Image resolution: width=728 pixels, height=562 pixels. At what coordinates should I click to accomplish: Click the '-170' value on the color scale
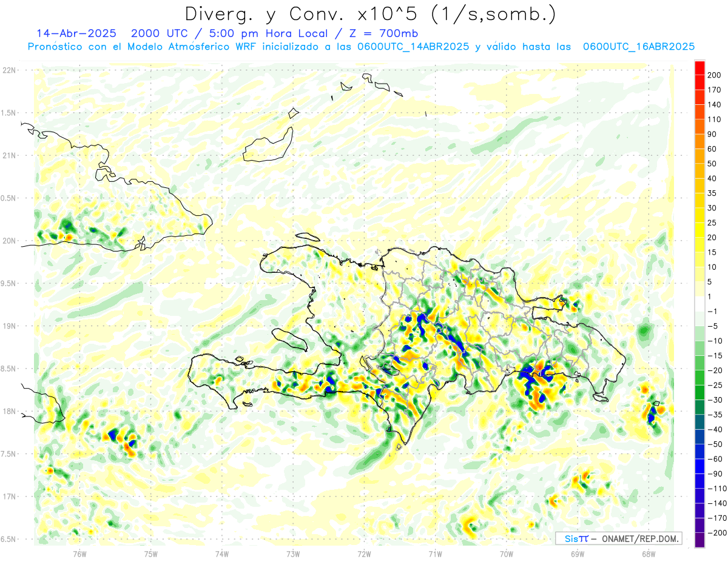(x=718, y=518)
